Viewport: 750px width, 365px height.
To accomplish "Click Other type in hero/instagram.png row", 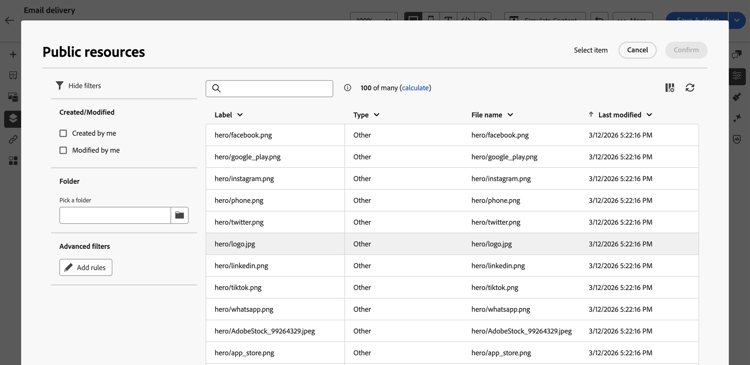I will [x=362, y=179].
